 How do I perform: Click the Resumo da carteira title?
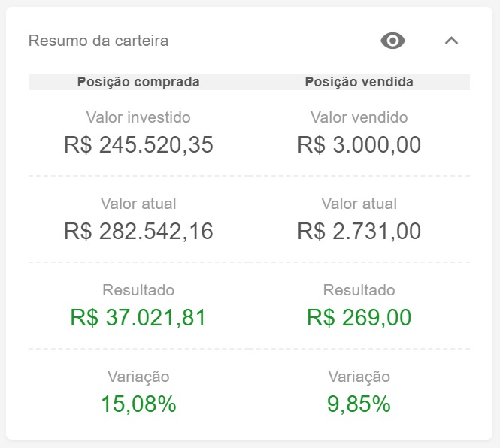coord(98,41)
